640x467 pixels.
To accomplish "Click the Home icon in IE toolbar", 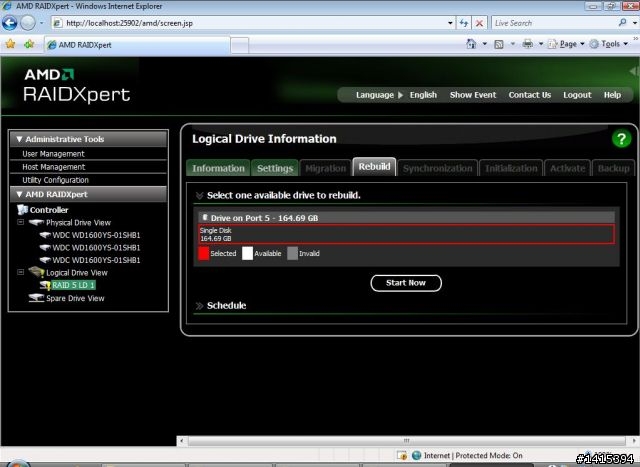I will [x=471, y=44].
